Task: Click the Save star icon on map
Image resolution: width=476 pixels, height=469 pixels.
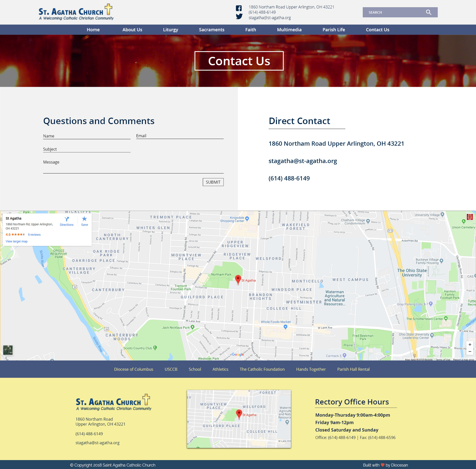Action: 84,219
